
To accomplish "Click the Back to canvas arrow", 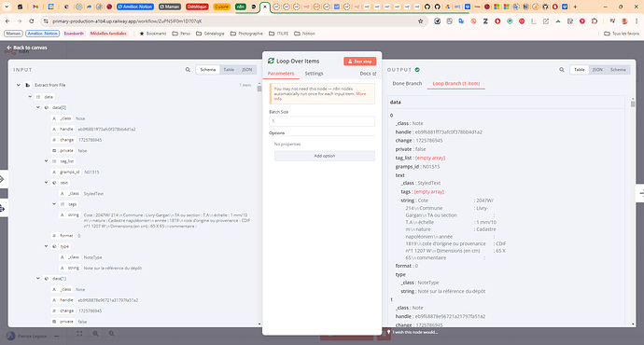I will tap(8, 48).
